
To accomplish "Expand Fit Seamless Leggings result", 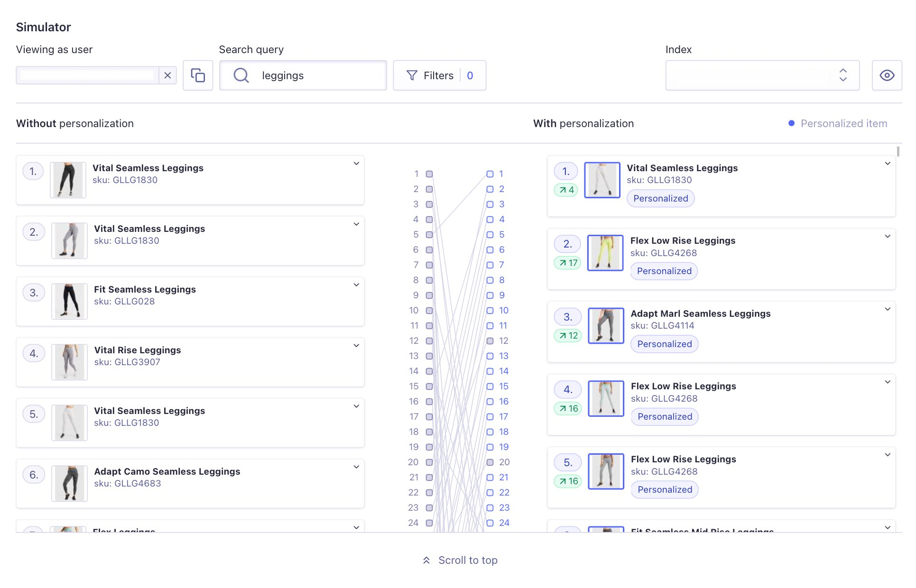I will [x=356, y=285].
